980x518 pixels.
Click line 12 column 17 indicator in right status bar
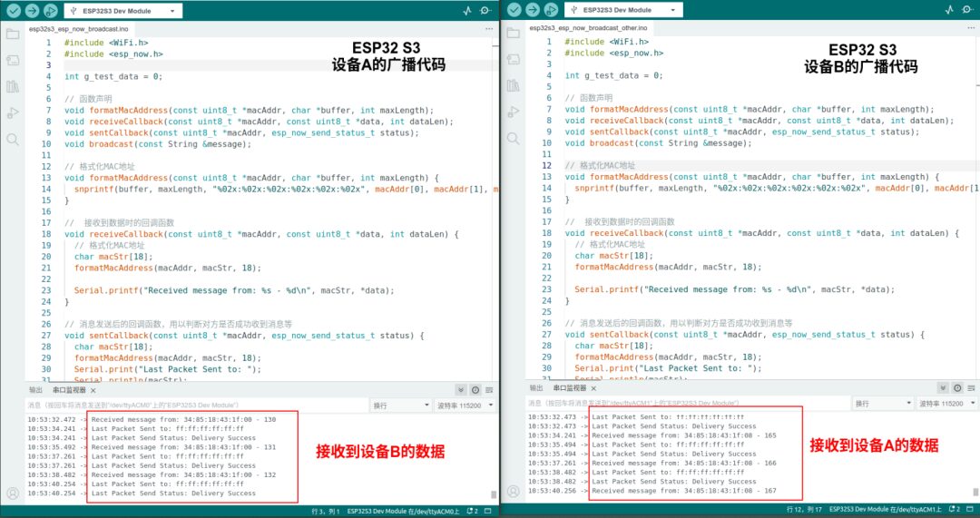point(804,510)
